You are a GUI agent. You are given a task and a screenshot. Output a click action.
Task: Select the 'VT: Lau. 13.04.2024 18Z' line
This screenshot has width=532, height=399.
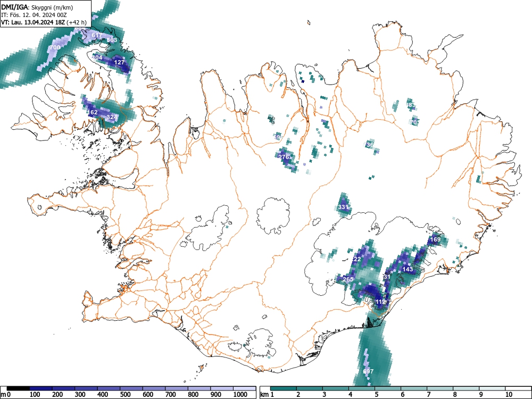tap(33, 22)
